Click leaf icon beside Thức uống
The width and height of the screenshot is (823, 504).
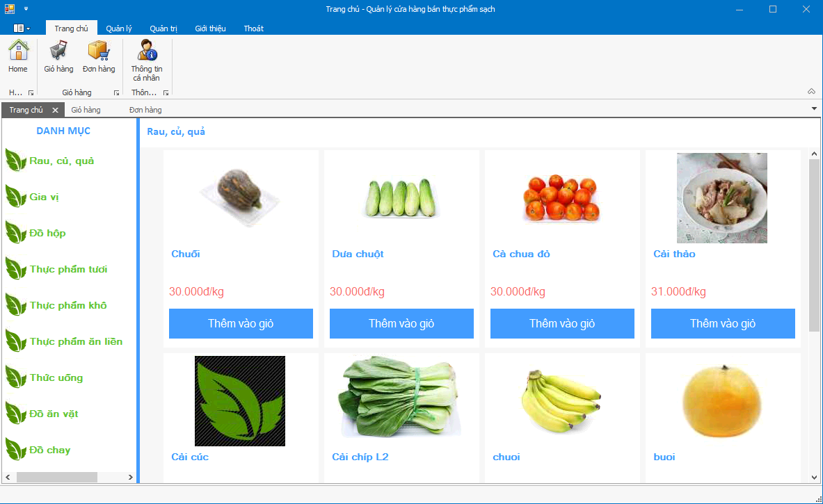(x=16, y=377)
